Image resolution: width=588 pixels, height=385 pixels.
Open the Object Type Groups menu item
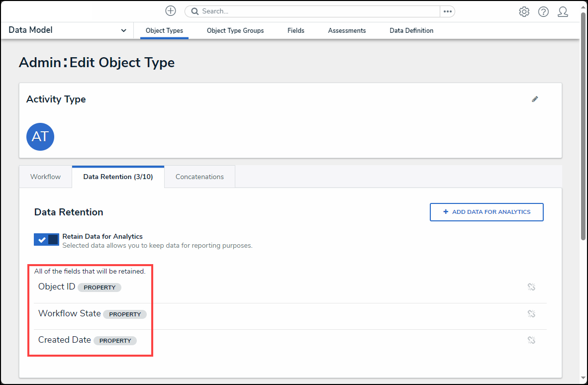point(235,30)
